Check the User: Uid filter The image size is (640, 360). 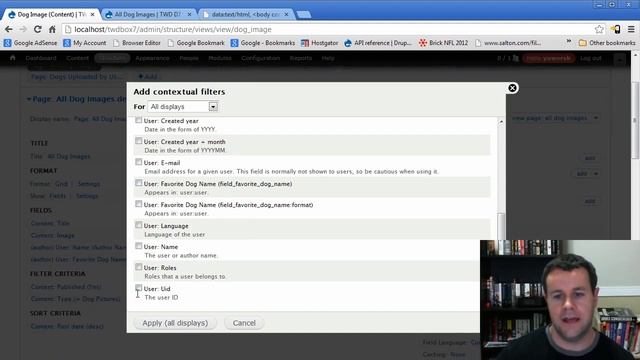139,288
